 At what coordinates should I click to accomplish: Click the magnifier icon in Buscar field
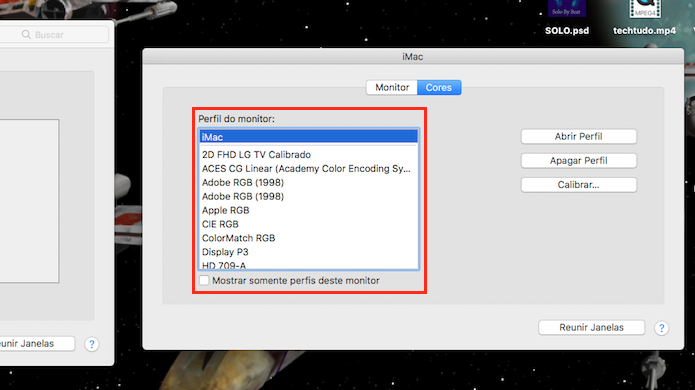[x=26, y=35]
